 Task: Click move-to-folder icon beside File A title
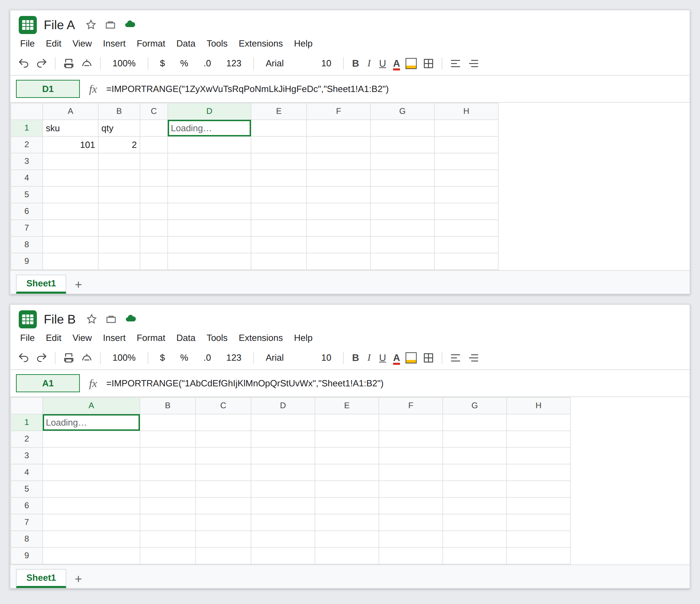[x=110, y=25]
